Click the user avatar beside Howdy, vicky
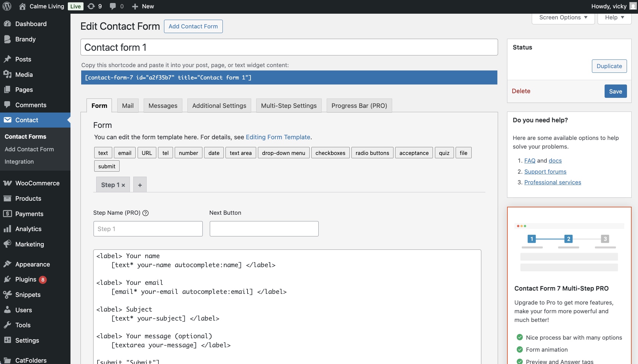This screenshot has height=364, width=638. (x=633, y=6)
